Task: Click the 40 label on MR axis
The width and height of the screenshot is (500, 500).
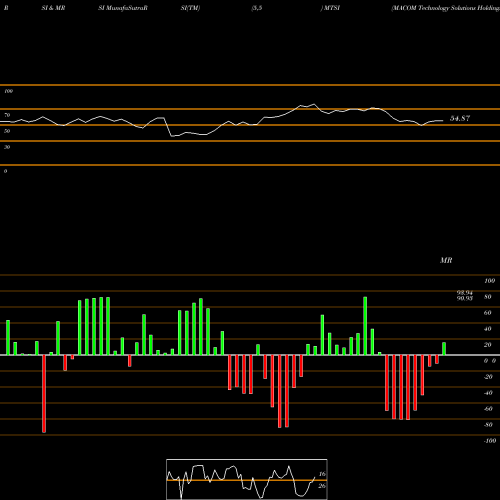Action: (487, 329)
